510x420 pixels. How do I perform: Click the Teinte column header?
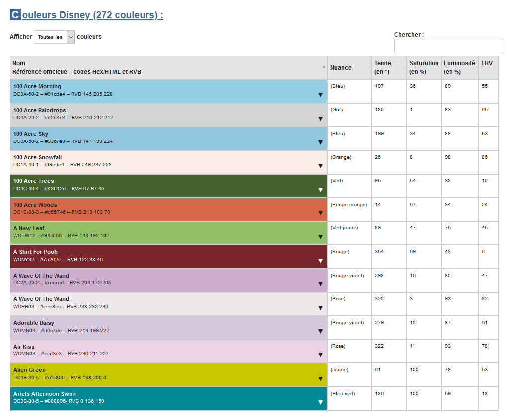click(x=387, y=67)
